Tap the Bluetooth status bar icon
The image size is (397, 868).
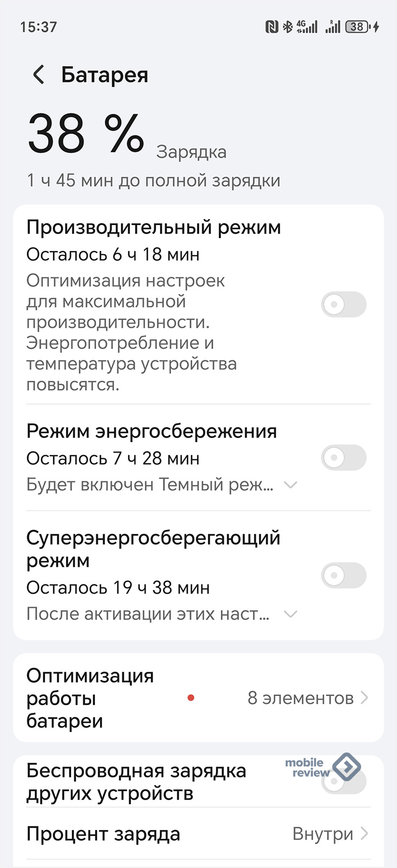click(287, 27)
